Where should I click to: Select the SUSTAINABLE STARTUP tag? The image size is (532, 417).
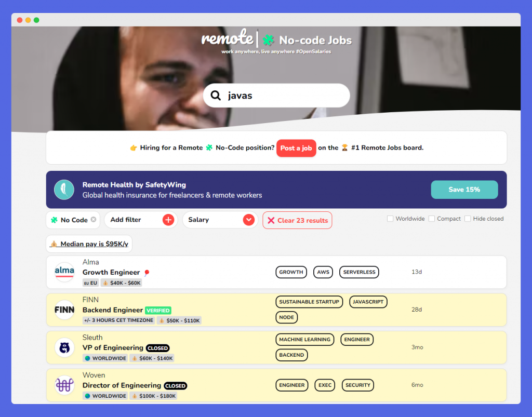(309, 302)
